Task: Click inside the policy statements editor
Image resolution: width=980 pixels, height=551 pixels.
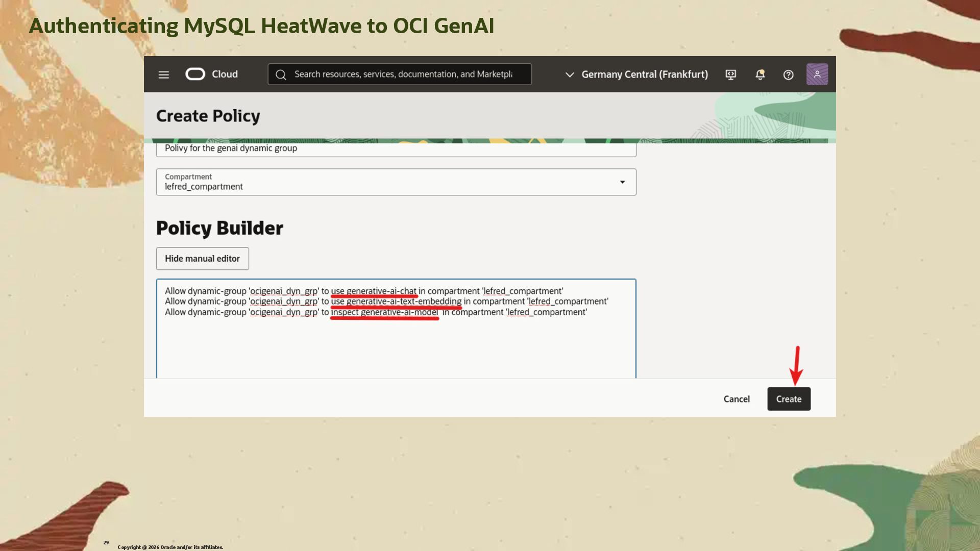Action: pos(396,347)
